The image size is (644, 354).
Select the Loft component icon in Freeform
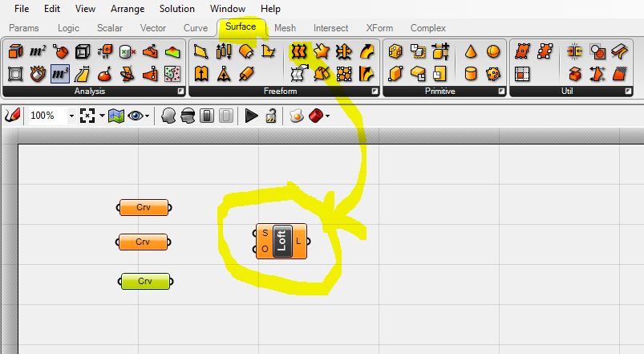click(299, 52)
